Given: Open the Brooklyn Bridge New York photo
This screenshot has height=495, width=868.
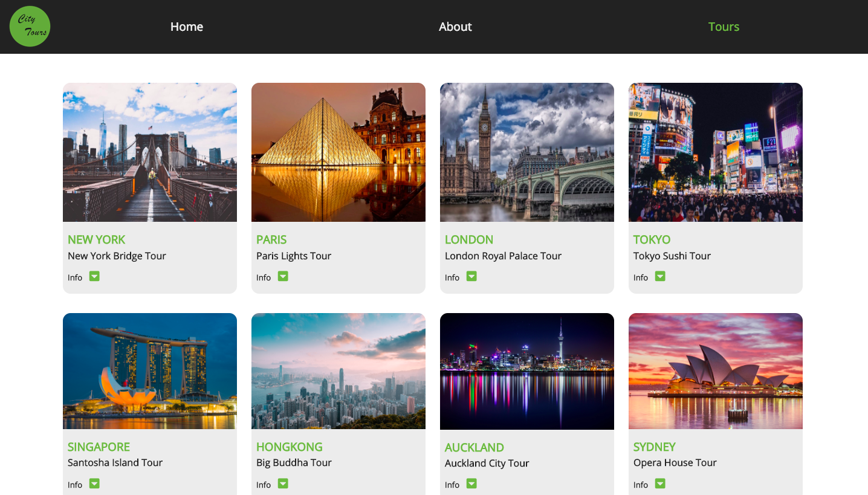Looking at the screenshot, I should tap(150, 152).
